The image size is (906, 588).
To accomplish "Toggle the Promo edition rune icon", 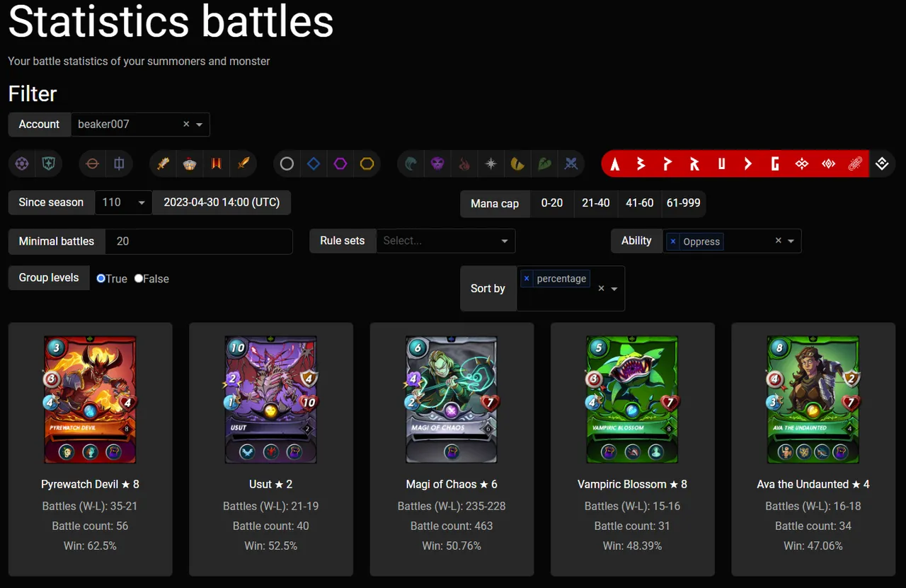I will coord(668,164).
